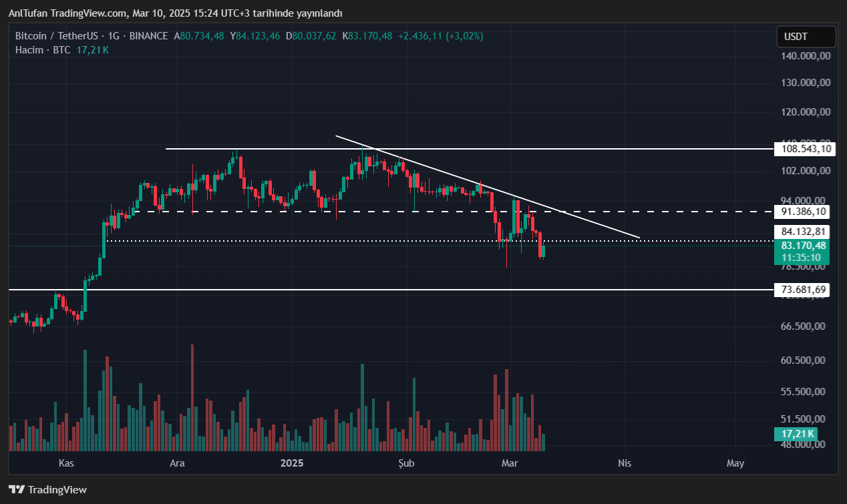Click 120.000,00 on the price axis
The height and width of the screenshot is (504, 847).
click(806, 112)
